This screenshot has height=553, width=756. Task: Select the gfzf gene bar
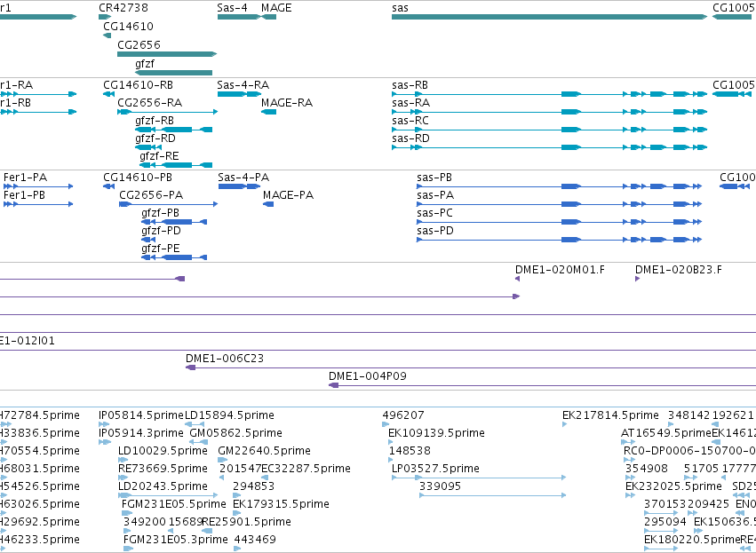pos(173,73)
